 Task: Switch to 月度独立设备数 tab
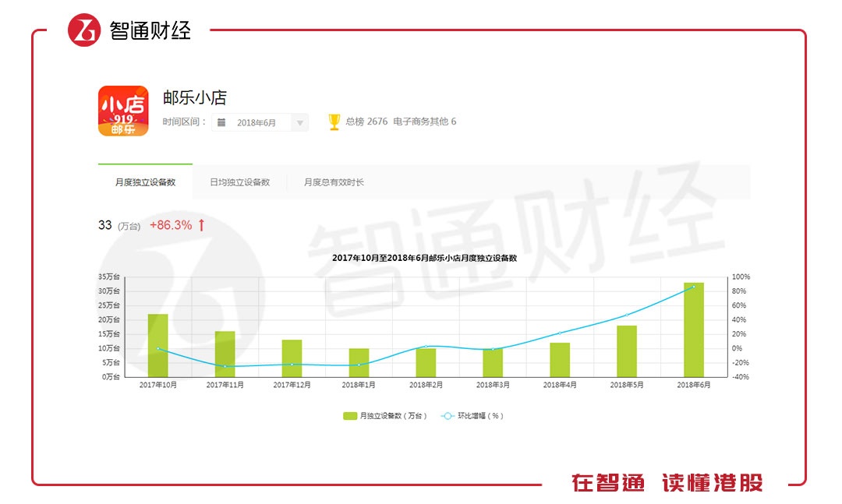pyautogui.click(x=145, y=182)
